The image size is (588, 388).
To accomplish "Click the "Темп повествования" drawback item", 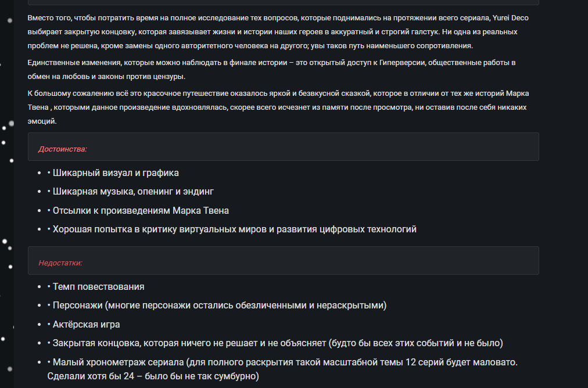I will click(98, 287).
